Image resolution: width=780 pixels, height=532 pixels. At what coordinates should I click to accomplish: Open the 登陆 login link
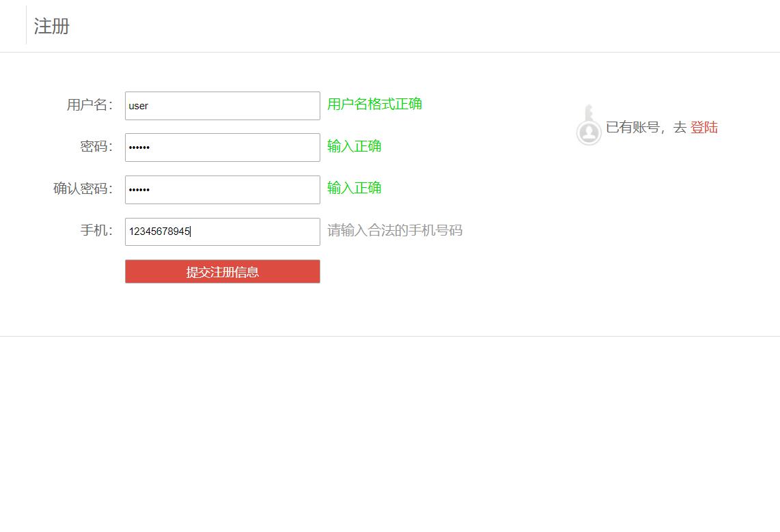(704, 127)
